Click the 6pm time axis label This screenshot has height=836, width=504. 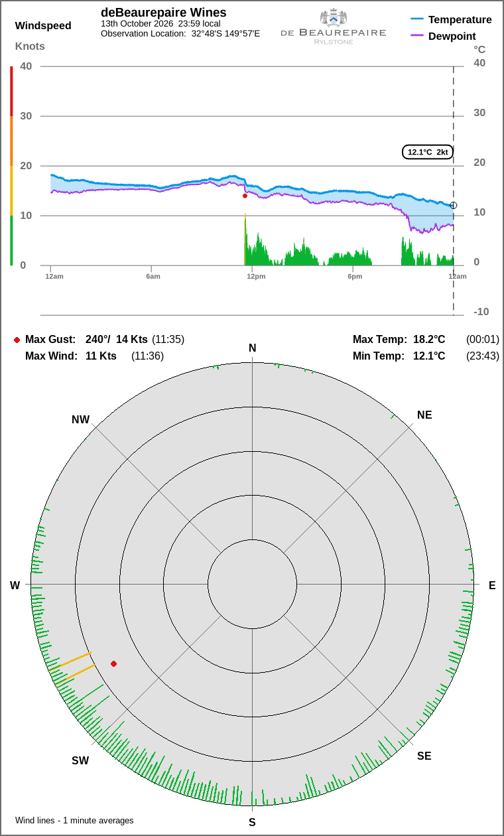click(355, 276)
